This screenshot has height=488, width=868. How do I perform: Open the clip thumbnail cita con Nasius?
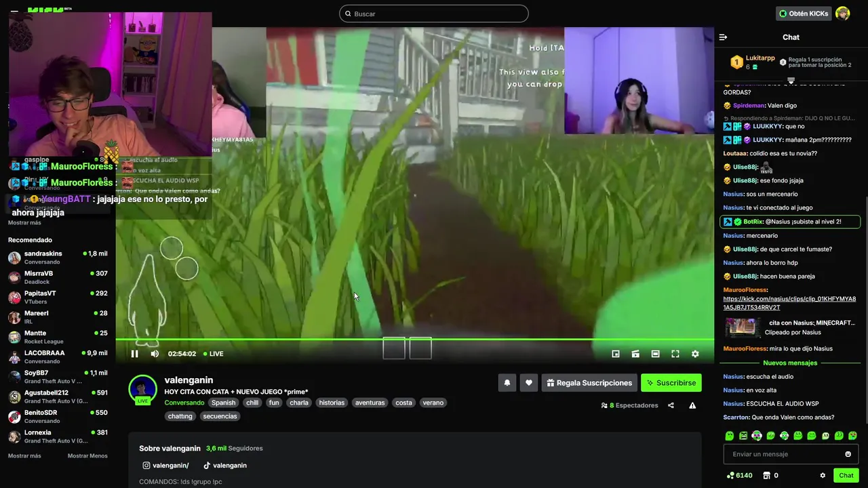click(743, 327)
